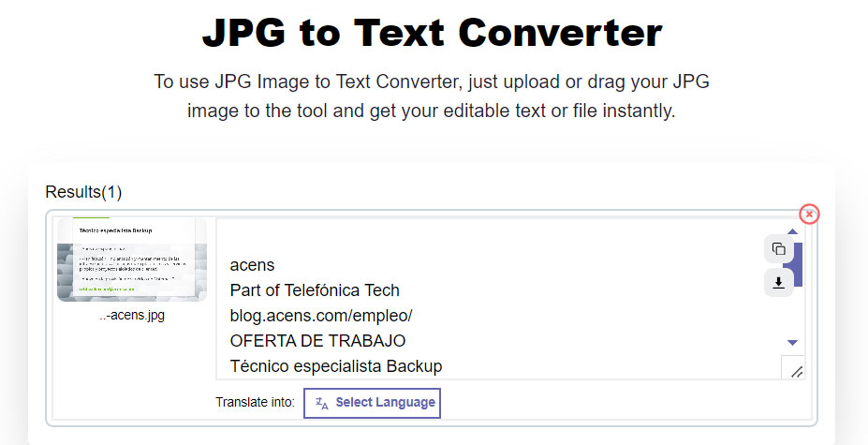The image size is (868, 445).
Task: Click the scroll-down arrow of the text box
Action: (793, 343)
